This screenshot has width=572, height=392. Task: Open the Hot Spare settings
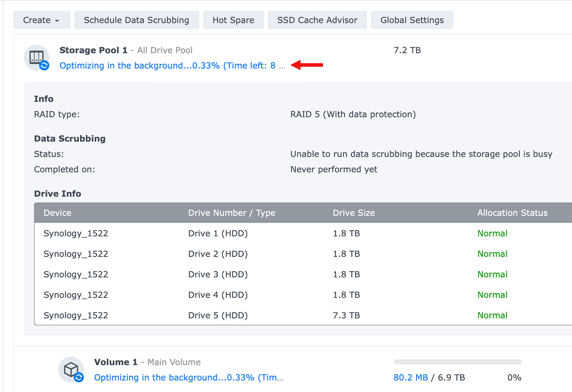tap(233, 20)
